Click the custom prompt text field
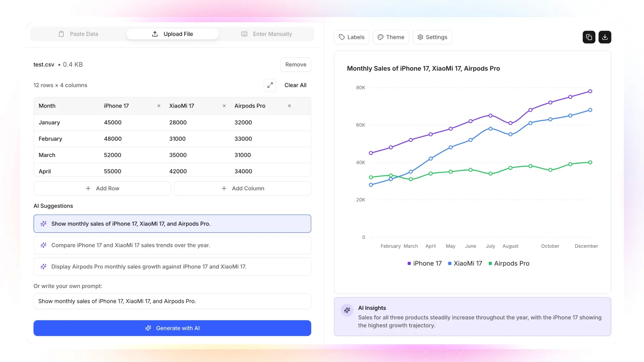This screenshot has height=362, width=644. coord(172,301)
